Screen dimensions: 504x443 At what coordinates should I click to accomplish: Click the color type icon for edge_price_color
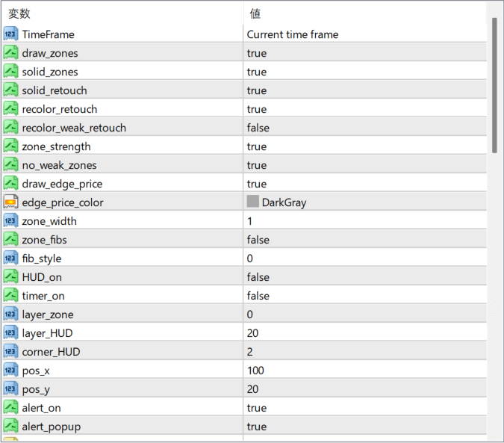point(10,202)
